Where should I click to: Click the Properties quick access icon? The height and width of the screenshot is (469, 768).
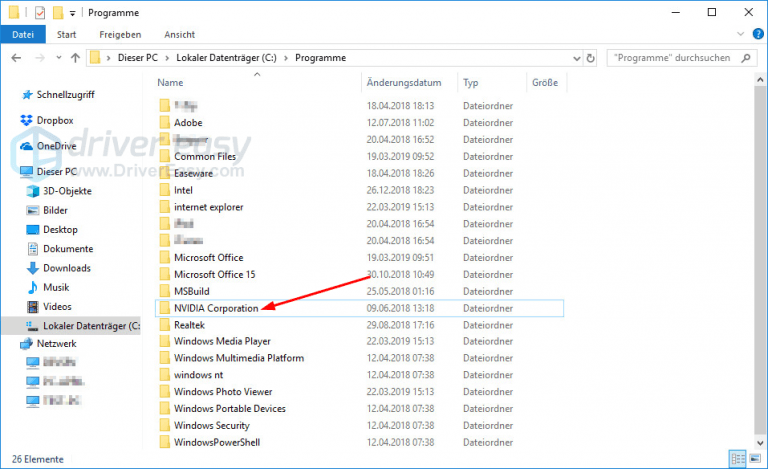click(x=40, y=13)
